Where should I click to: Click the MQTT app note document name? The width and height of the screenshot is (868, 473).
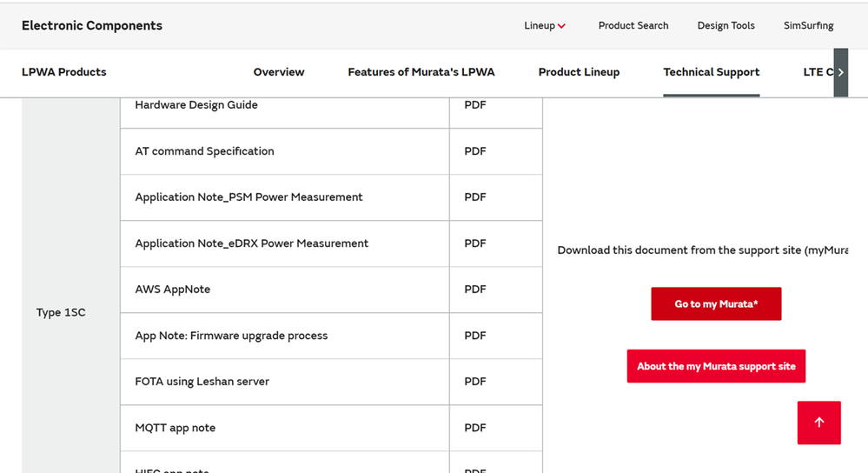175,428
